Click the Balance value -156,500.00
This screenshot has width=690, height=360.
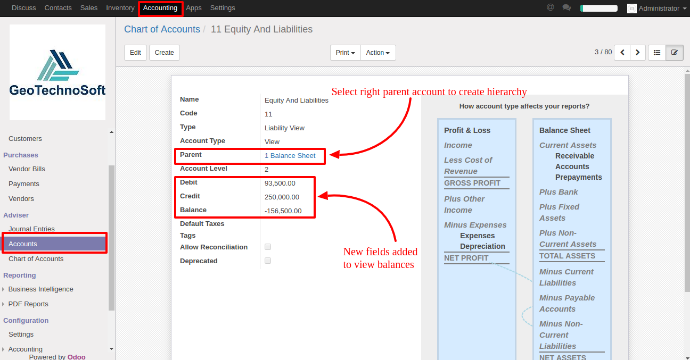click(x=283, y=211)
